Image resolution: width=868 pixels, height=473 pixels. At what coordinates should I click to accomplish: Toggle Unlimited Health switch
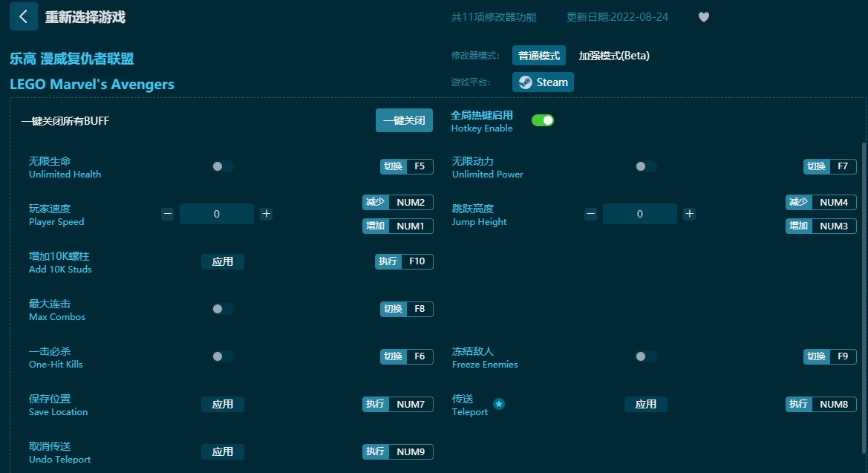(223, 166)
